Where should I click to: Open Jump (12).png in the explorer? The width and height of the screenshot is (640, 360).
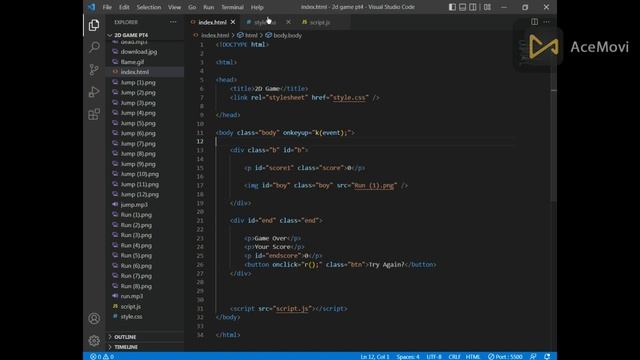click(140, 194)
